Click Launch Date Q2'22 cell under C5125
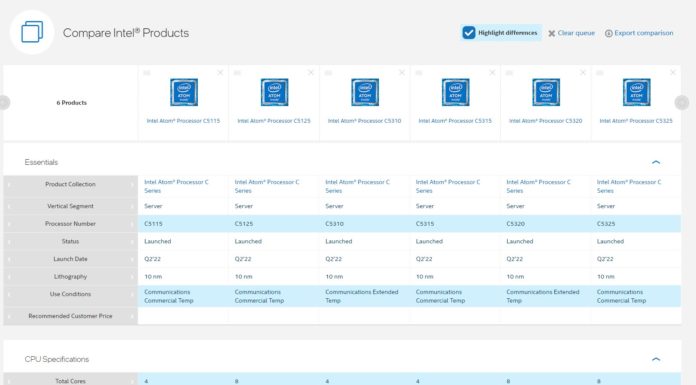Screen dimensions: 696x385 coord(273,259)
